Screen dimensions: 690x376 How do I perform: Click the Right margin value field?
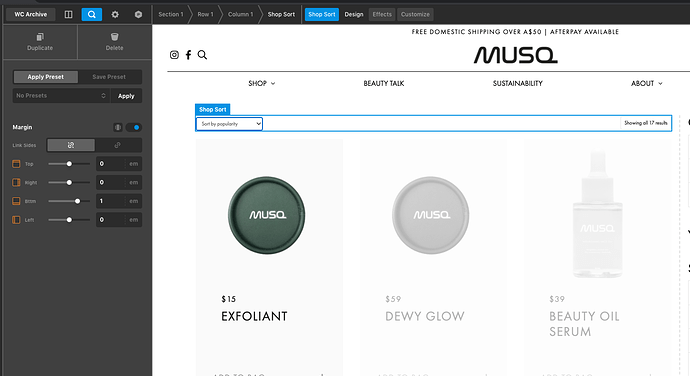click(111, 182)
